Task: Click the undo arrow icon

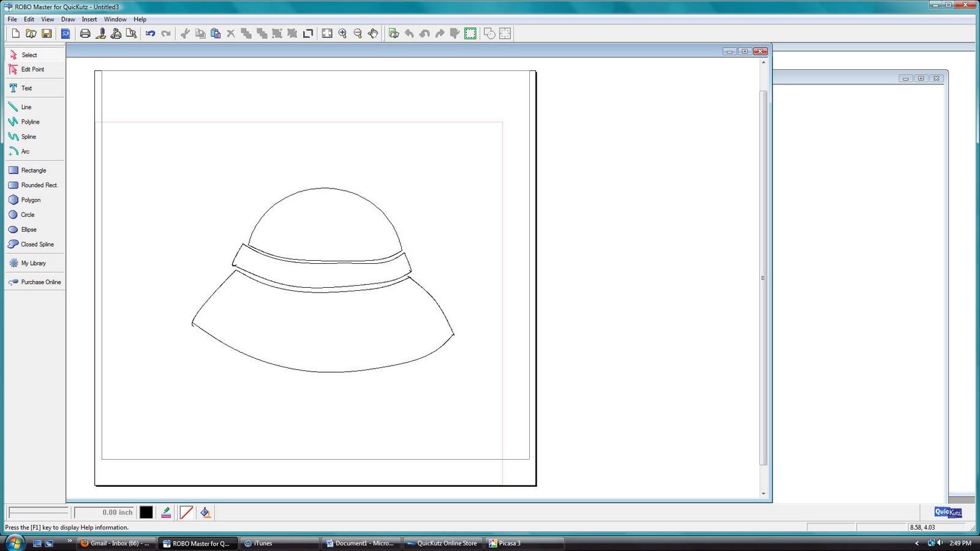Action: point(150,34)
